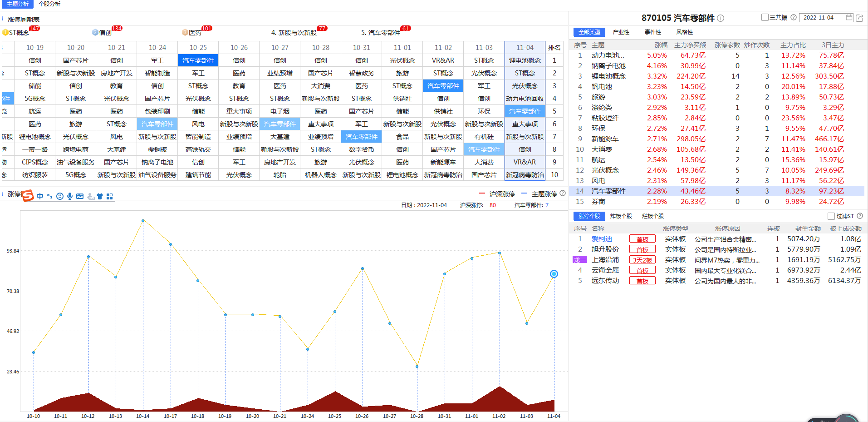Switch to 个股分析 tab
The width and height of the screenshot is (868, 422).
(x=49, y=4)
